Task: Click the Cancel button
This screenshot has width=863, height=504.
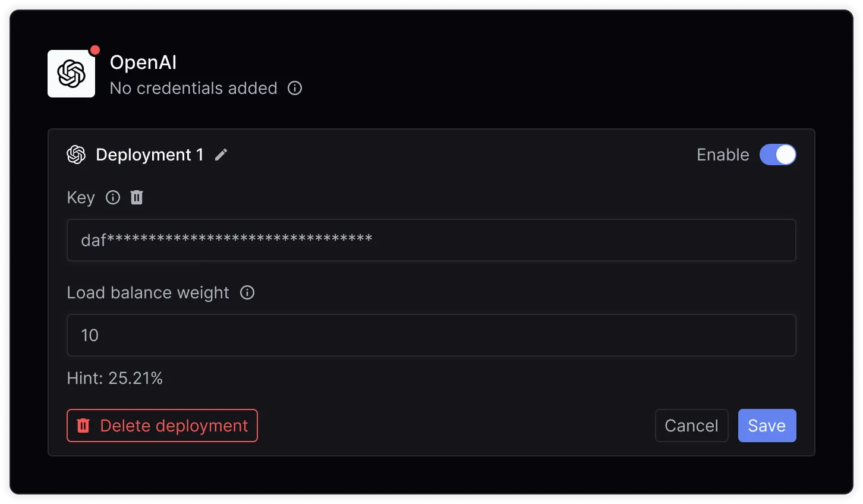Action: (691, 426)
